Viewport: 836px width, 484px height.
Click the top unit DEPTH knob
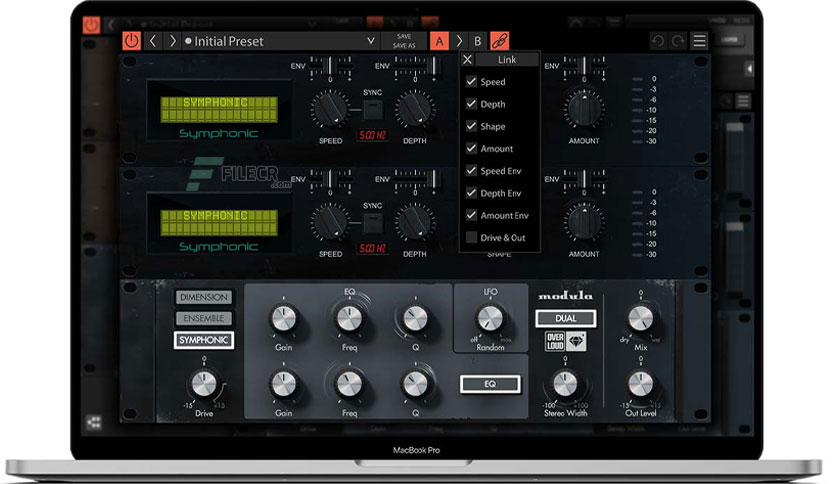tap(414, 109)
